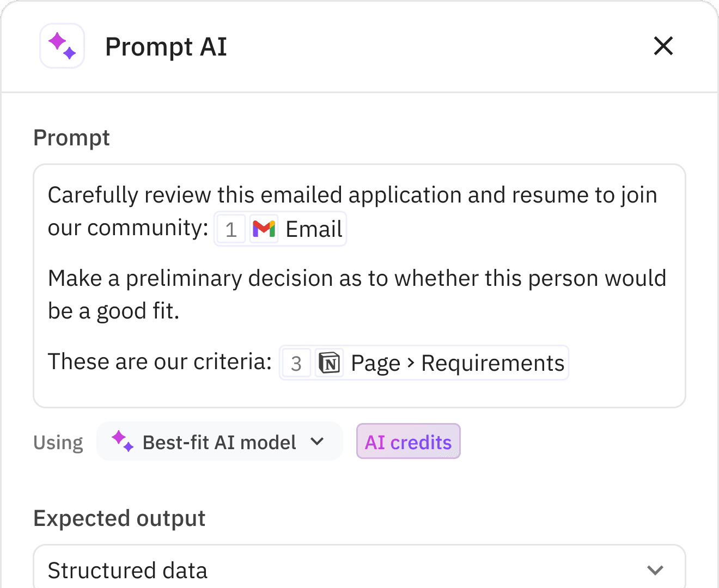Select the step number 1 badge
719x588 pixels.
coord(231,229)
